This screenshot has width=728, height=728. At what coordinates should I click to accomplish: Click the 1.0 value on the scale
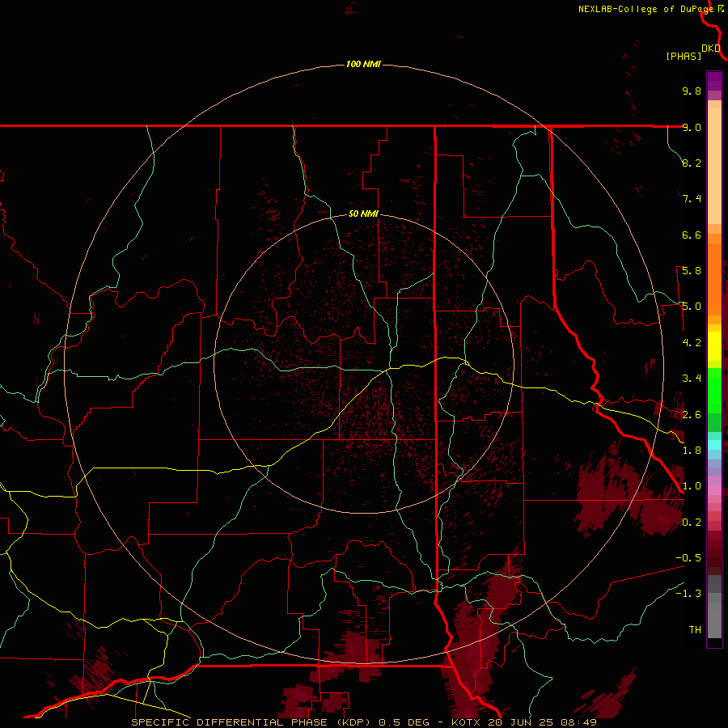pos(692,486)
